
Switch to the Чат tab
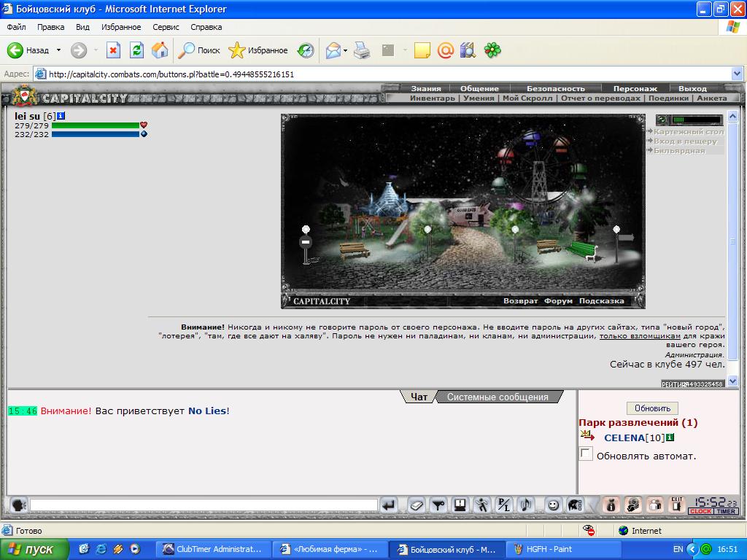419,397
